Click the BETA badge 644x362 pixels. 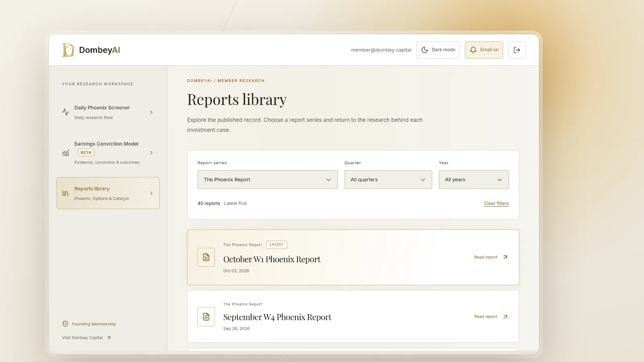click(x=86, y=152)
